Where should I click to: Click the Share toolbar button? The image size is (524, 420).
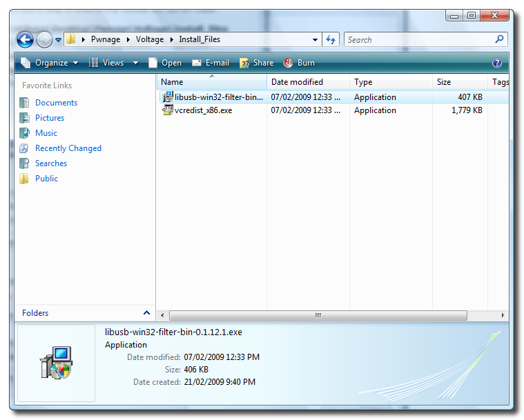[x=256, y=63]
